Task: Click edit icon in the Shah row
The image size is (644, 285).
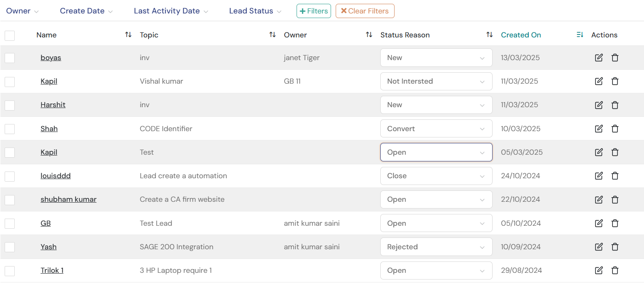Action: pos(599,129)
